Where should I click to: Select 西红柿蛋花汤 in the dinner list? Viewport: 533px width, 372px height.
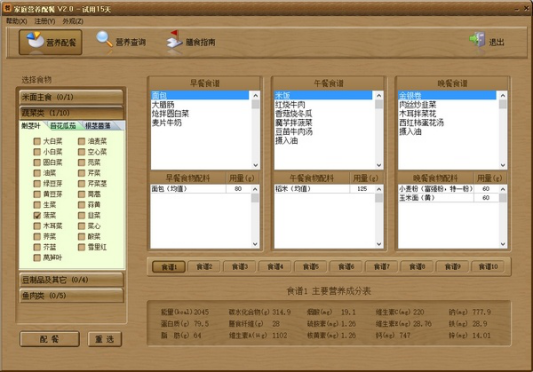point(447,122)
